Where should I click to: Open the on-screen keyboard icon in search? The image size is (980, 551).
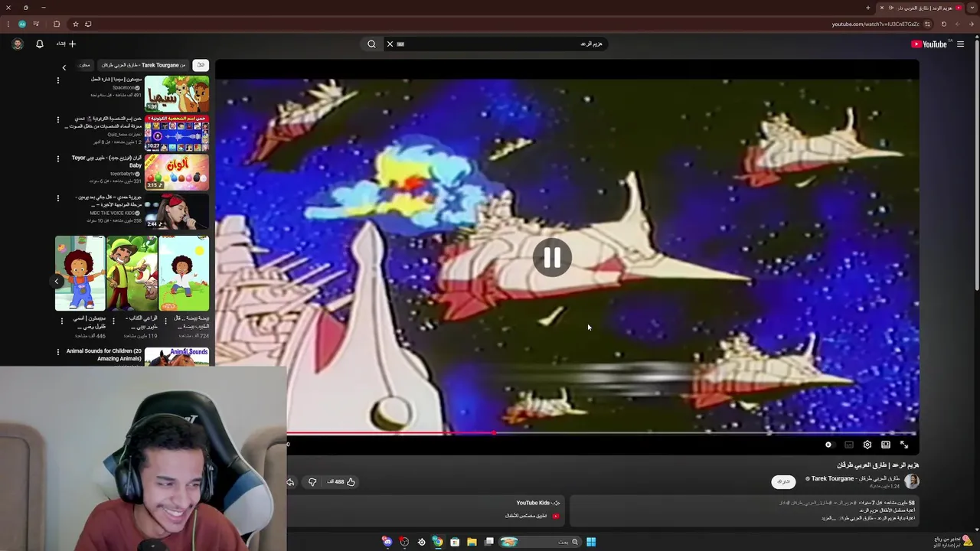[x=400, y=44]
